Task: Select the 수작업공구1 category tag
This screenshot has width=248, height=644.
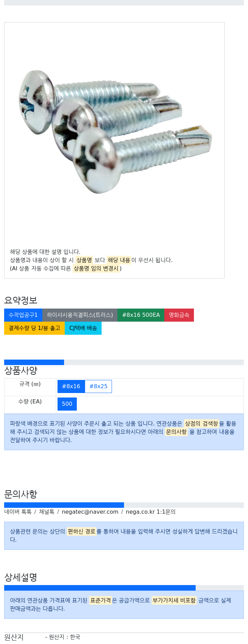Action: pos(23,315)
